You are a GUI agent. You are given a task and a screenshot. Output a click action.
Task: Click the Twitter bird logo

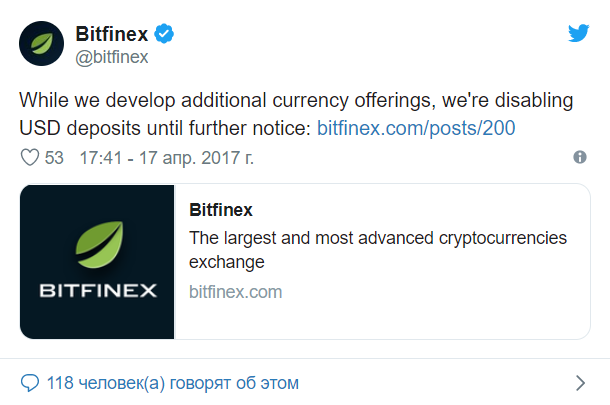point(578,32)
